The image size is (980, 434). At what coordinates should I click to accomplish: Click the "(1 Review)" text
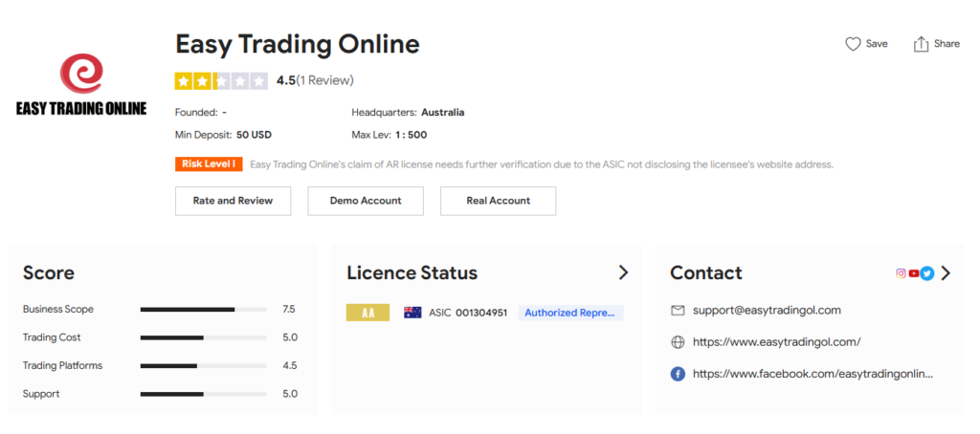pos(324,80)
